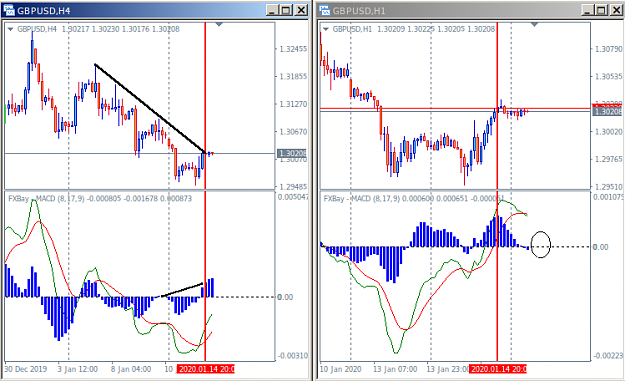Click the 30 Dec 2019 date on H4 axis
Screen dimensions: 625x381
(x=26, y=369)
